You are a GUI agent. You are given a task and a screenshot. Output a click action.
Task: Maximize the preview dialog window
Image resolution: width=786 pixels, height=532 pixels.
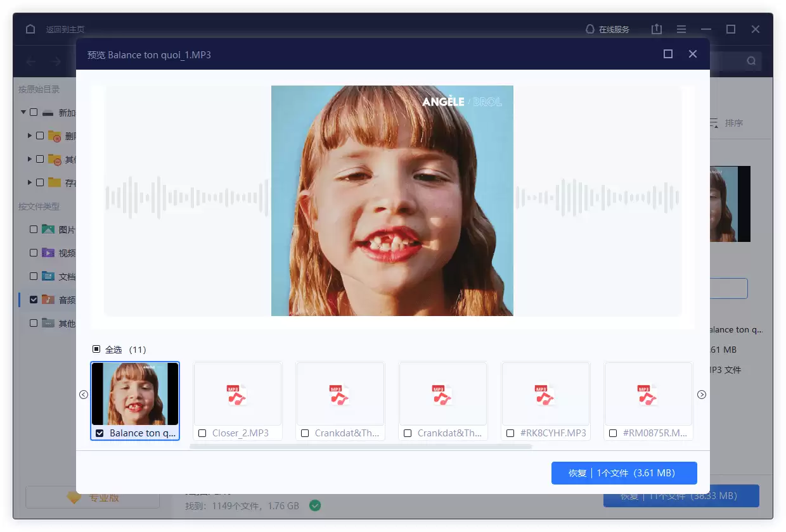(x=667, y=54)
